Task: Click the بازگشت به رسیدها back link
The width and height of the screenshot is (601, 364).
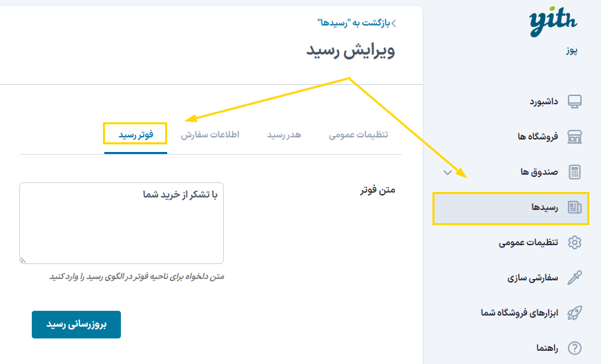Action: pyautogui.click(x=356, y=23)
